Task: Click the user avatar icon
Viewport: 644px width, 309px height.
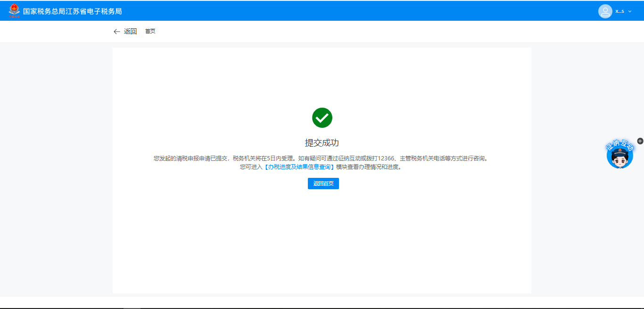Action: 605,11
